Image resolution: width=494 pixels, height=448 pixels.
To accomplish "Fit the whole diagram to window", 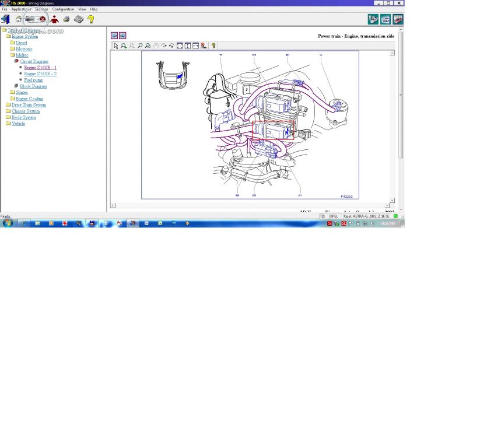I will click(180, 46).
